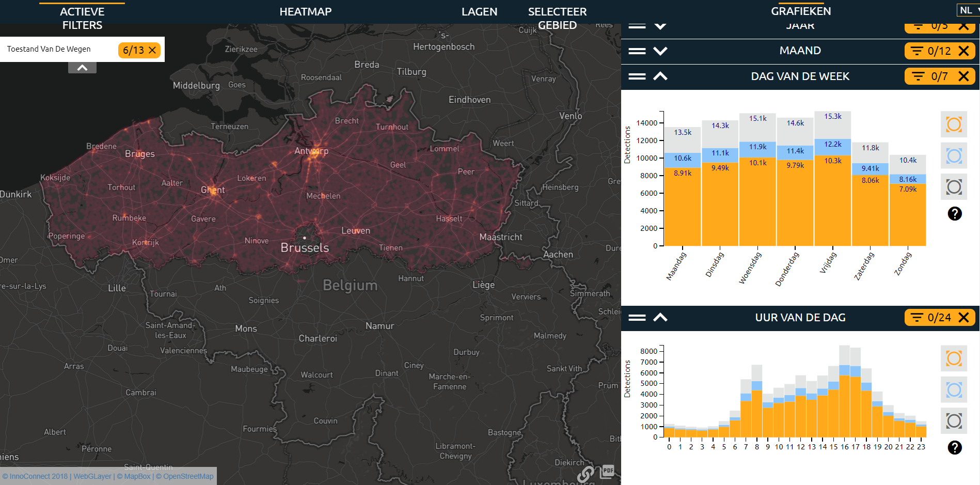Open the Lagen tab

(x=479, y=12)
